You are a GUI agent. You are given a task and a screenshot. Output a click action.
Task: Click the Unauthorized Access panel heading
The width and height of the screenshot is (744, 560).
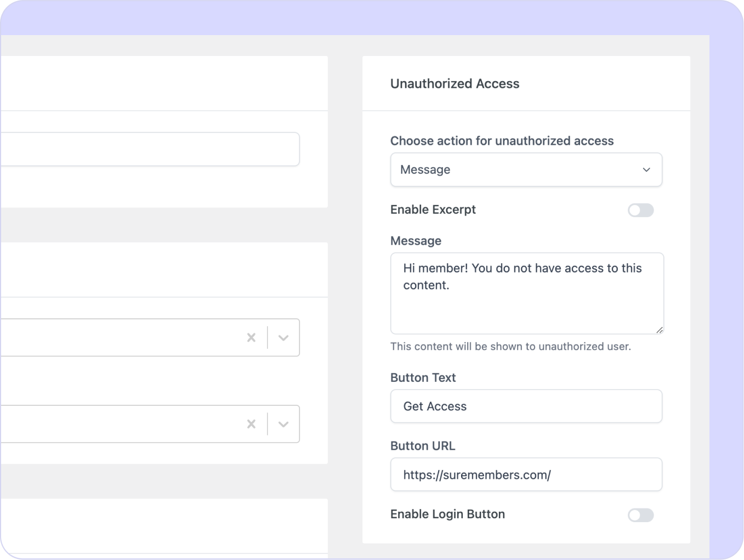coord(455,83)
